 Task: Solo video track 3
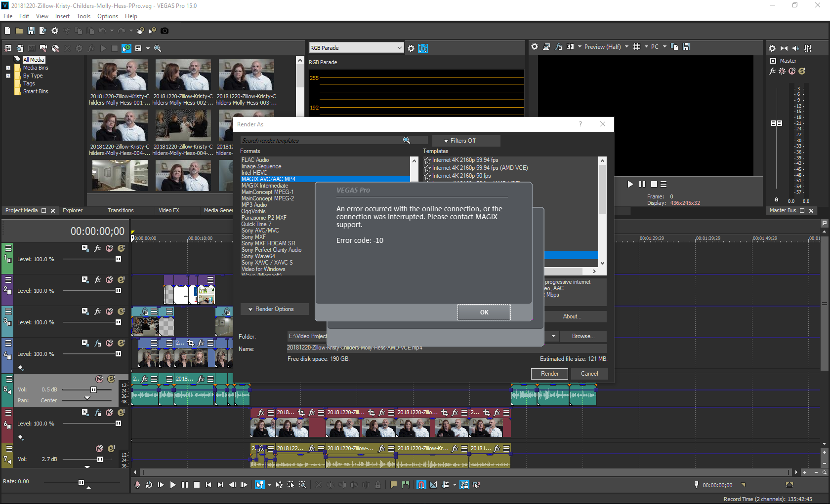click(121, 311)
